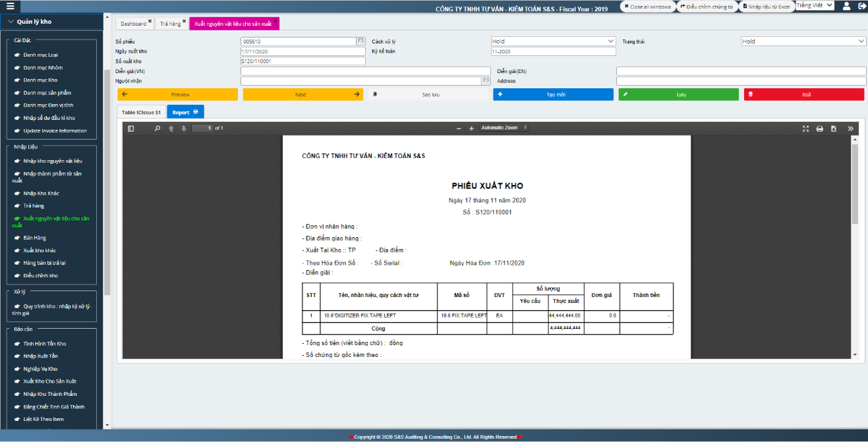Toggle the PDF viewer sidebar
868x442 pixels.
[130, 128]
